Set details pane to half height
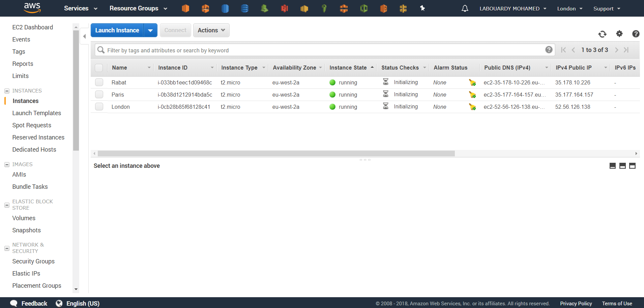Screen dimensions: 644x308 click(622, 166)
